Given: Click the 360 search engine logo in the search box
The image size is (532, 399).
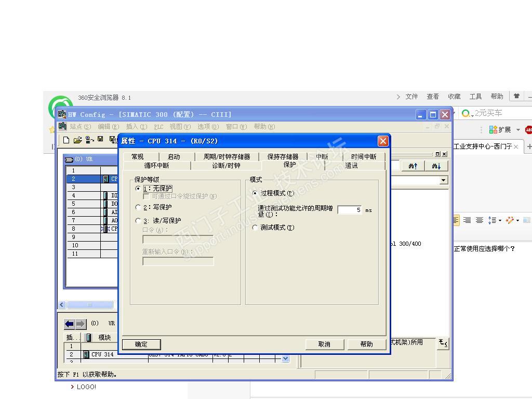Looking at the screenshot, I should click(466, 113).
